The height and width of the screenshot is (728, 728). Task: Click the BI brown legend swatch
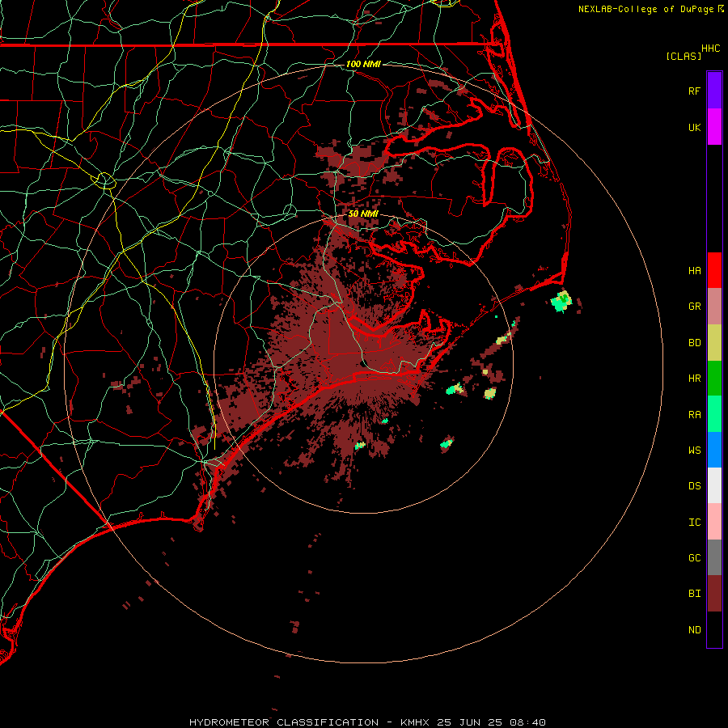pyautogui.click(x=714, y=594)
